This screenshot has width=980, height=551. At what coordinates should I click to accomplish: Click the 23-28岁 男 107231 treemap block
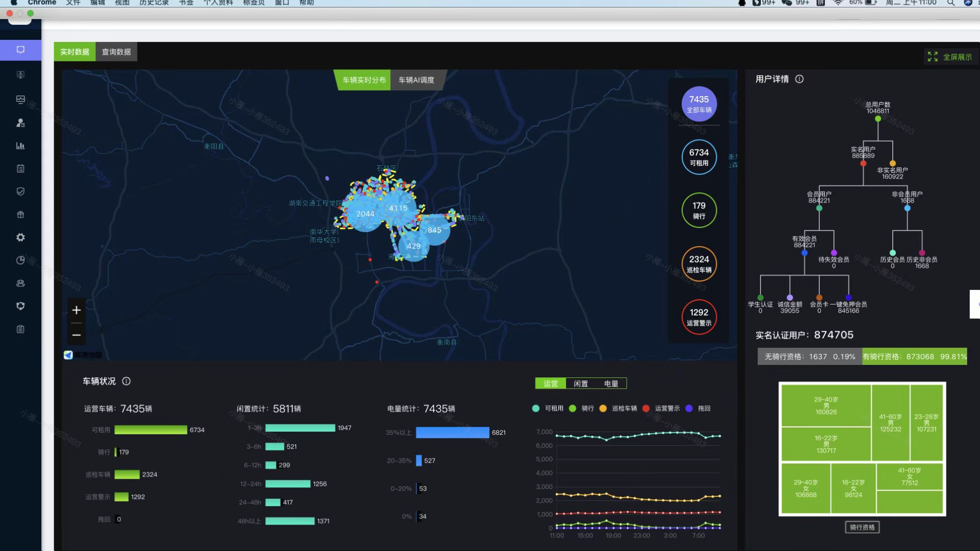coord(927,423)
